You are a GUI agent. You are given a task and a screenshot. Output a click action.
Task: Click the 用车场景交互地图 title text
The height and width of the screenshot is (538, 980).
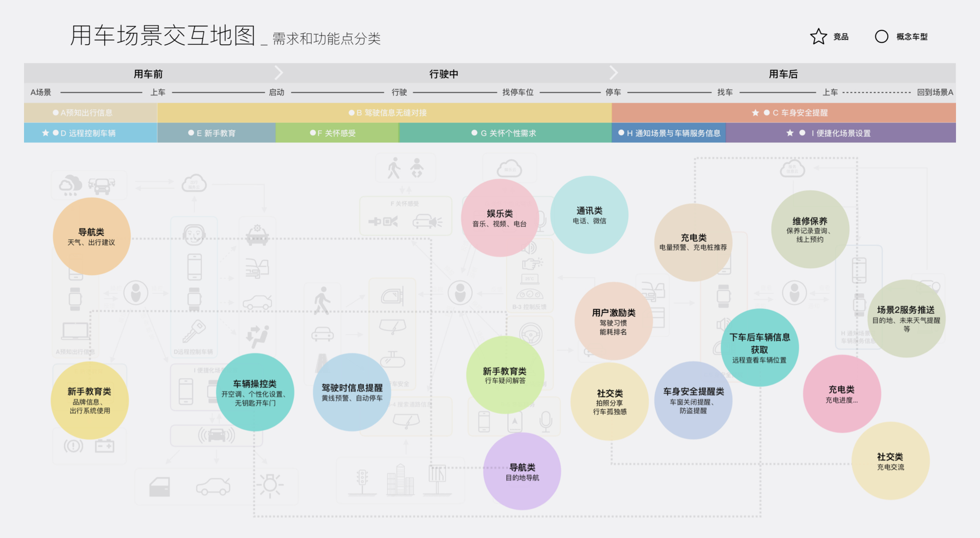pyautogui.click(x=162, y=36)
